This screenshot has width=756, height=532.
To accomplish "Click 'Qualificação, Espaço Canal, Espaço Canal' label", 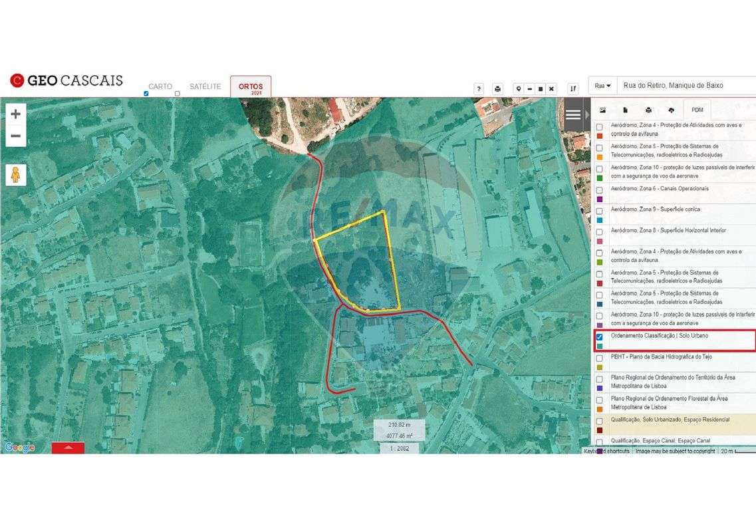I will click(x=660, y=440).
